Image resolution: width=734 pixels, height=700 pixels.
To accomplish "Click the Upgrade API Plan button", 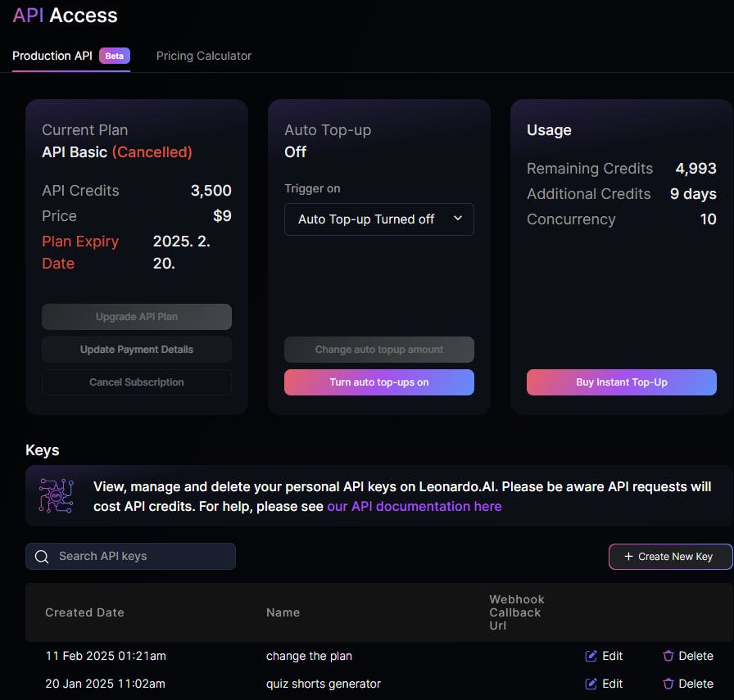I will click(137, 317).
